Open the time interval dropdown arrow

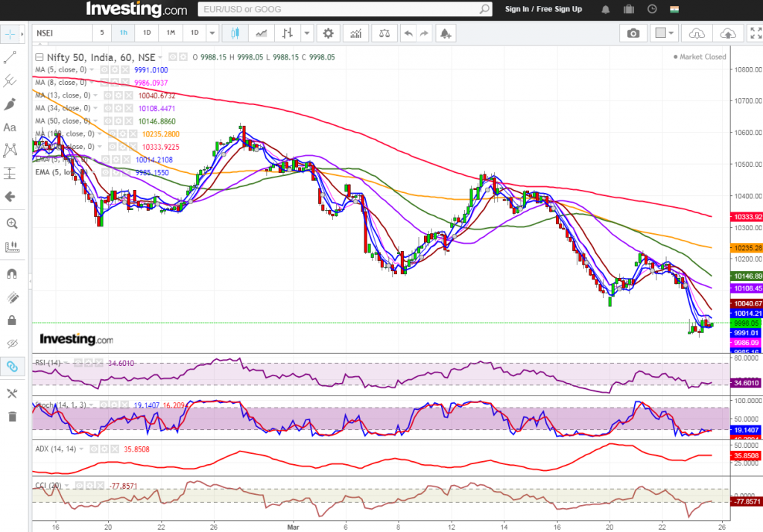(212, 33)
